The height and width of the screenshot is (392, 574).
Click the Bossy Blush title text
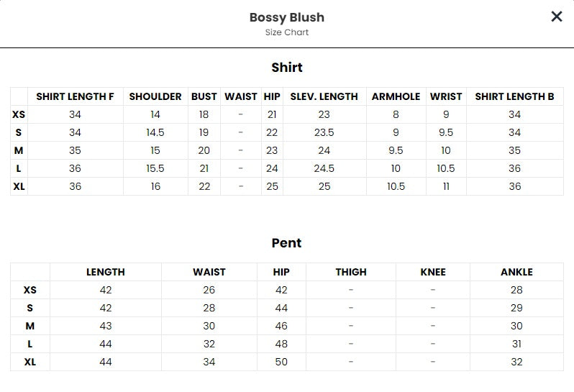pyautogui.click(x=287, y=17)
